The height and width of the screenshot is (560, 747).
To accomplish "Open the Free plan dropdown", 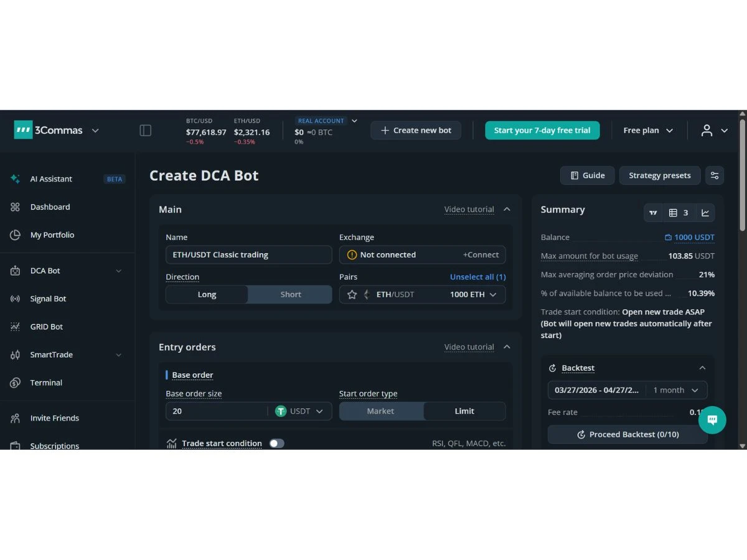I will pyautogui.click(x=648, y=130).
